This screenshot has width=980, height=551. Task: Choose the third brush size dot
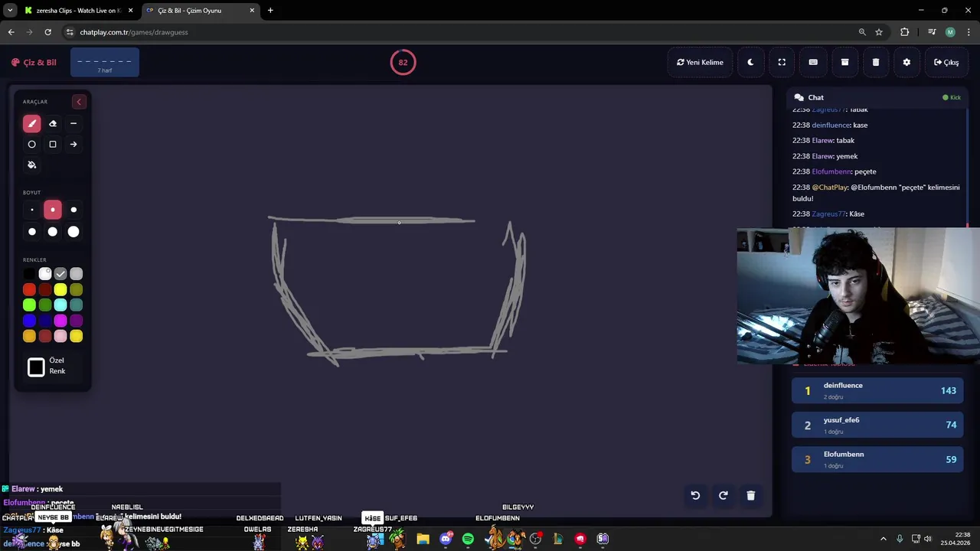73,210
